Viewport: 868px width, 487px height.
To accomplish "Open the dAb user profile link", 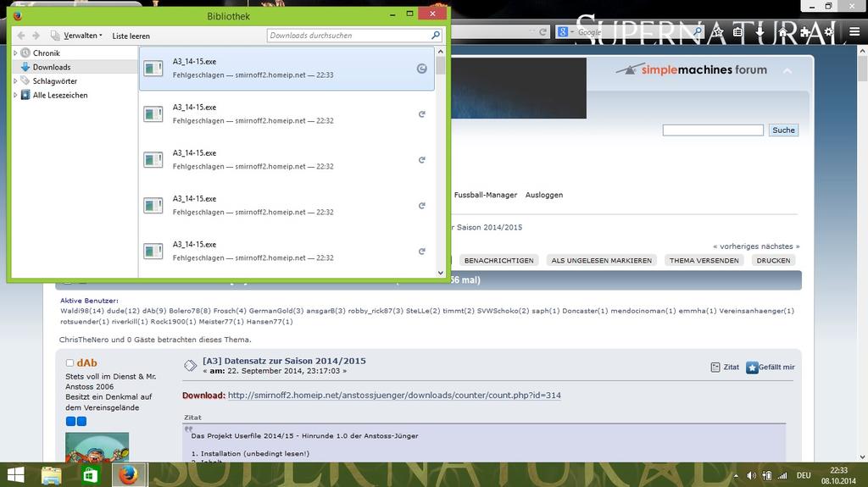I will click(x=87, y=363).
